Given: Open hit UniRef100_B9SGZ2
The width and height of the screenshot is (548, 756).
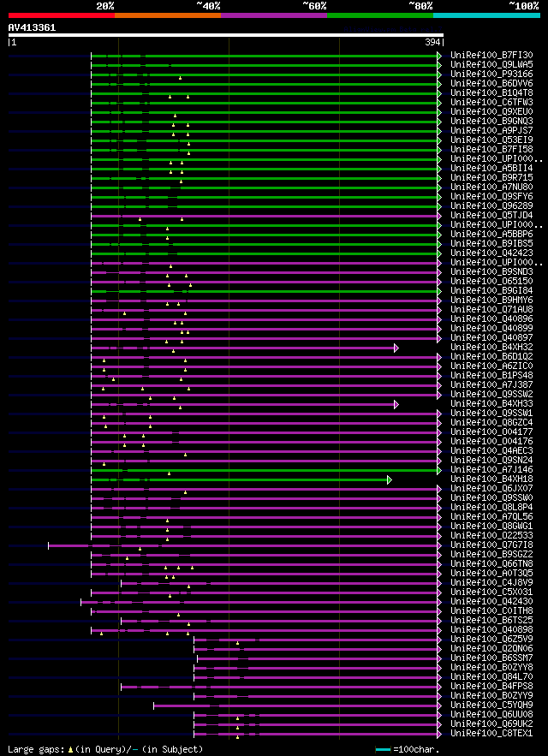Looking at the screenshot, I should [491, 555].
